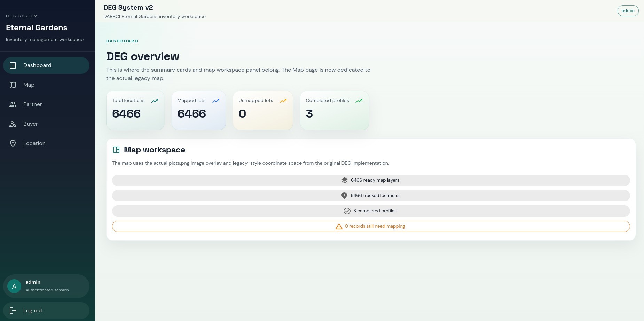Click the Partner people icon

13,104
